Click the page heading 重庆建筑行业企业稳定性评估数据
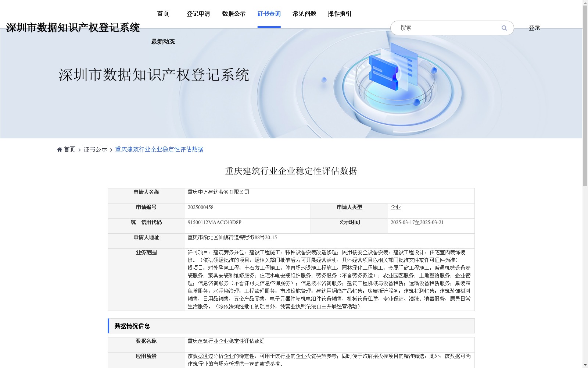Viewport: 588px width, 368px height. point(291,171)
